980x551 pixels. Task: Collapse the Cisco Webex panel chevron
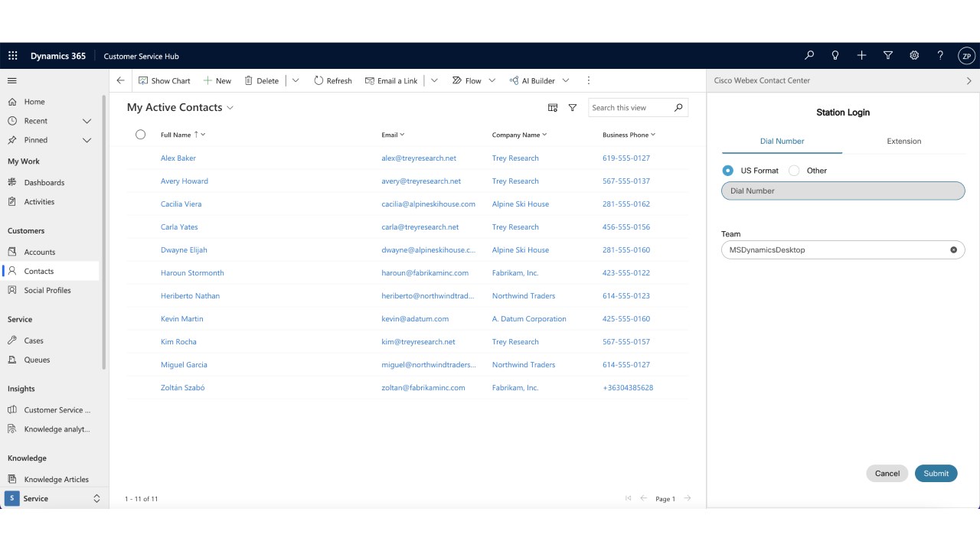point(969,80)
